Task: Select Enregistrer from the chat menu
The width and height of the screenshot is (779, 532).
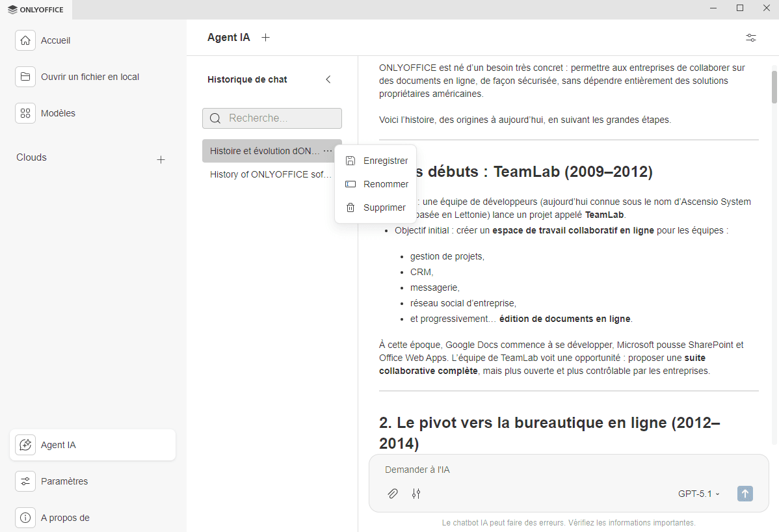Action: tap(386, 160)
